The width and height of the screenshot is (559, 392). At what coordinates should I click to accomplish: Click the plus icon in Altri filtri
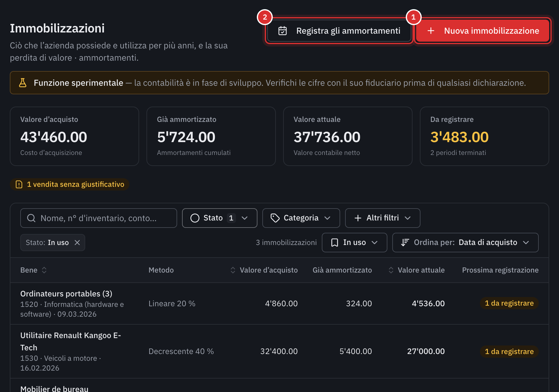click(358, 218)
